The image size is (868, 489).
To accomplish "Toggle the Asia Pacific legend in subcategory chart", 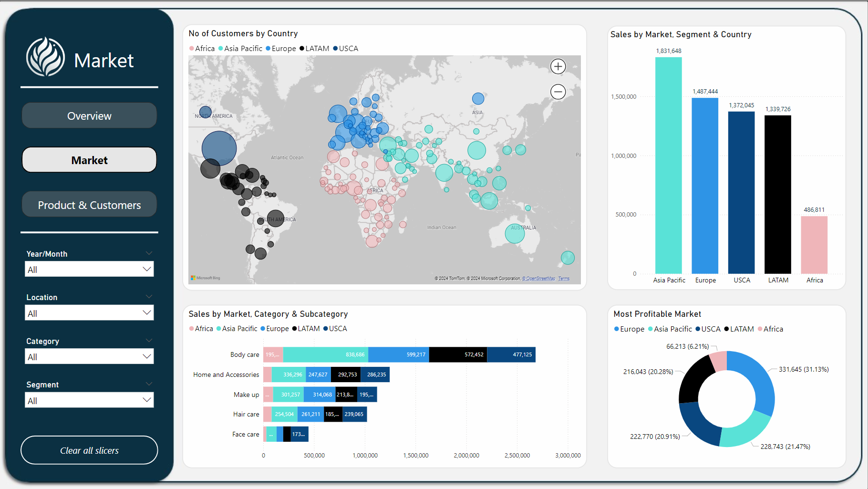I will point(237,328).
